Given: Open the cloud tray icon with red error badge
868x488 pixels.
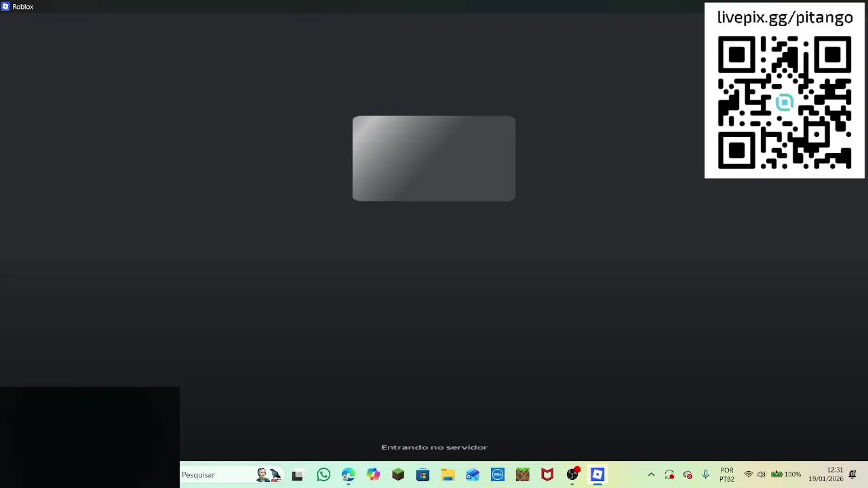Looking at the screenshot, I should coord(688,475).
